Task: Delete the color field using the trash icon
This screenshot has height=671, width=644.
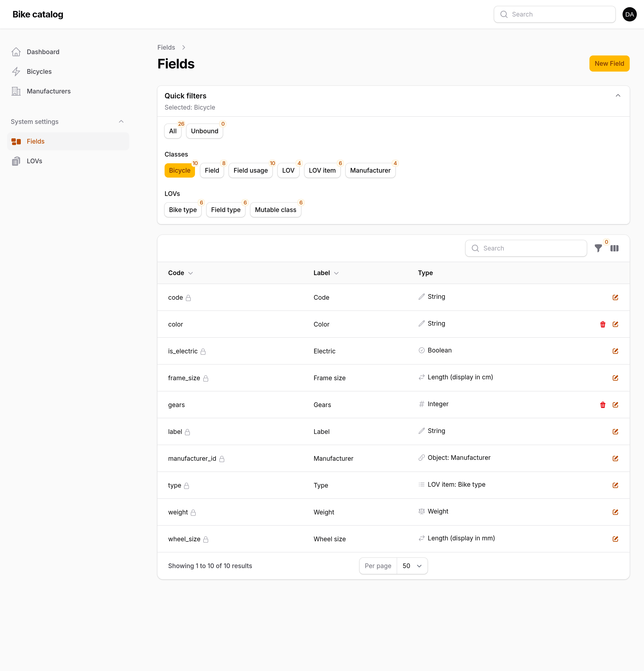Action: click(603, 324)
